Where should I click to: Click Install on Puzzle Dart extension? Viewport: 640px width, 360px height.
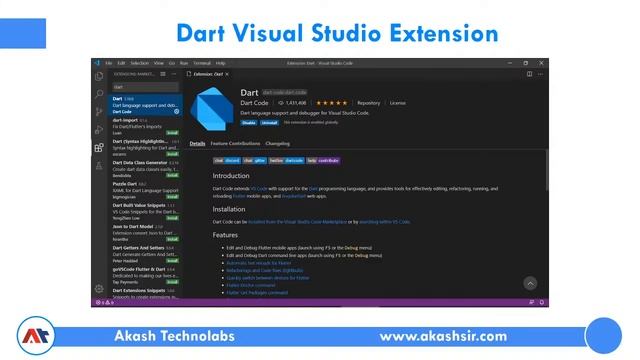(172, 197)
